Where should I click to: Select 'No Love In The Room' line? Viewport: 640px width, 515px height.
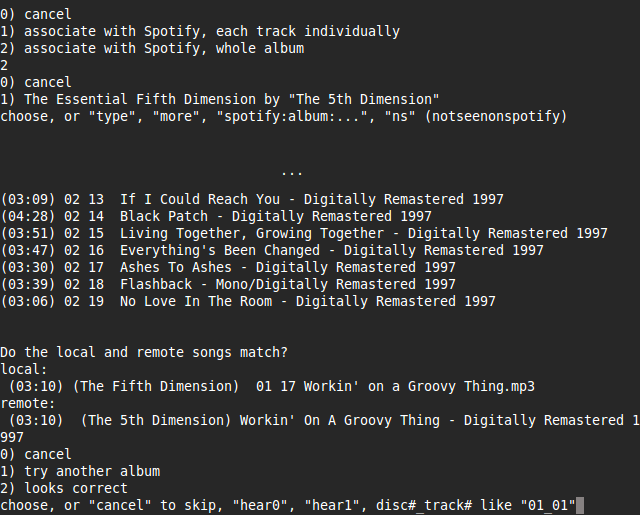(x=248, y=302)
